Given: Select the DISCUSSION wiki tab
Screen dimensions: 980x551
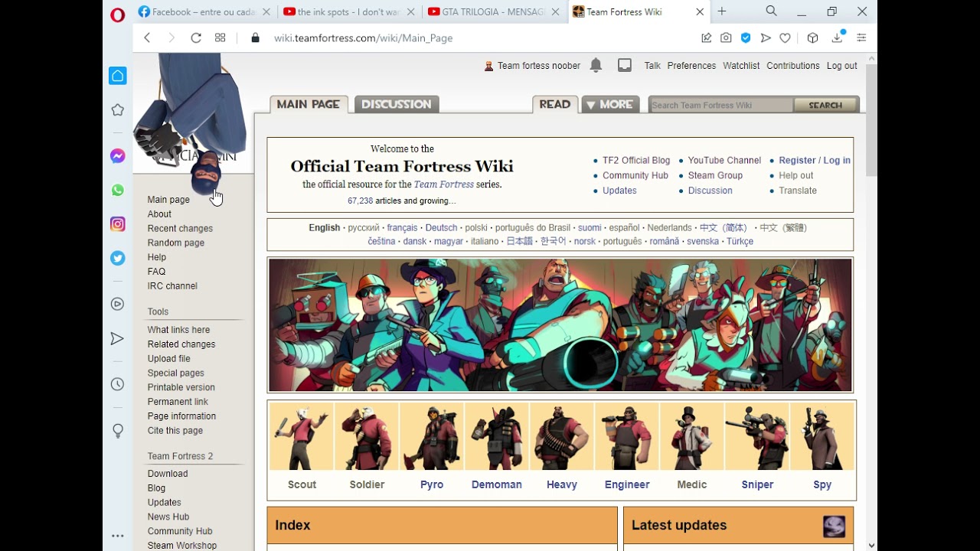Looking at the screenshot, I should pyautogui.click(x=397, y=104).
